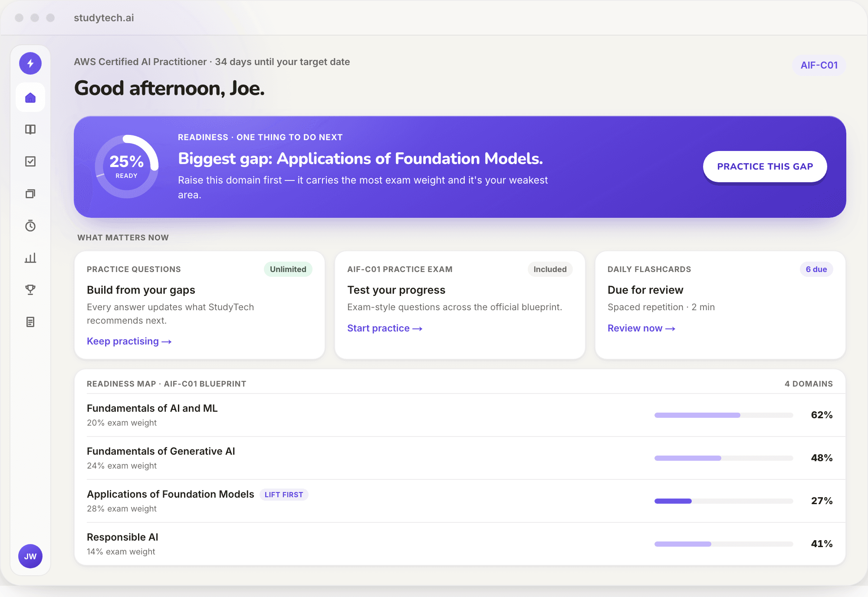Click the 4 DOMAINS label
This screenshot has width=868, height=597.
[809, 384]
